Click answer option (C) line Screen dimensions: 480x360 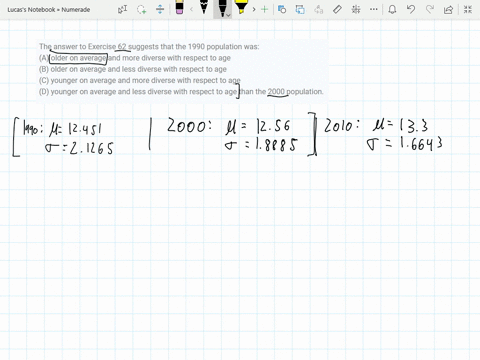click(140, 81)
